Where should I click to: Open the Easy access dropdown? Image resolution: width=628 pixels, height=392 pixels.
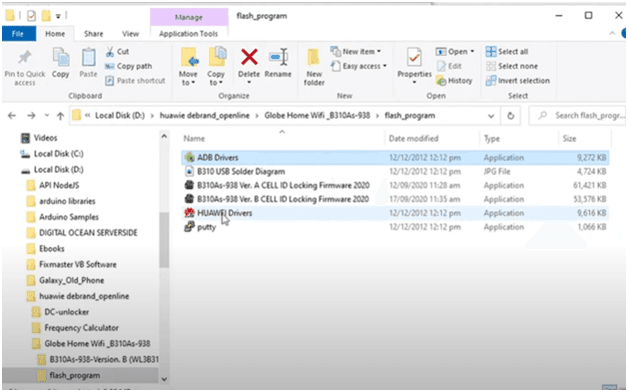pos(359,66)
